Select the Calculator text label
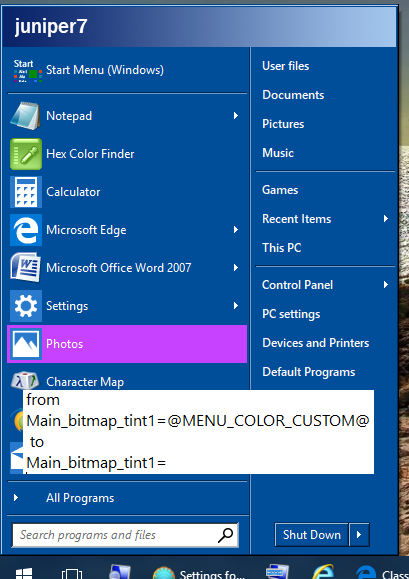The width and height of the screenshot is (409, 579). 73,192
